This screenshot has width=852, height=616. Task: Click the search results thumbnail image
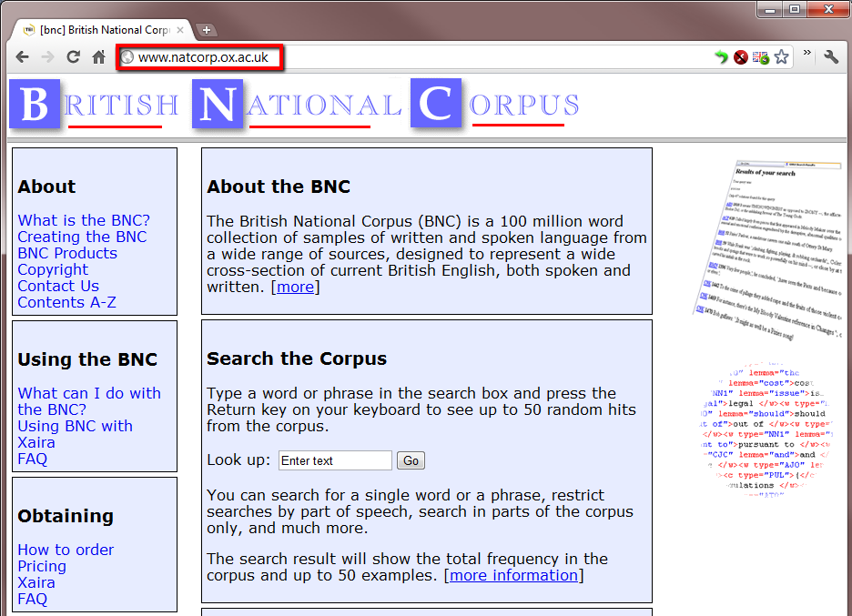pyautogui.click(x=767, y=251)
